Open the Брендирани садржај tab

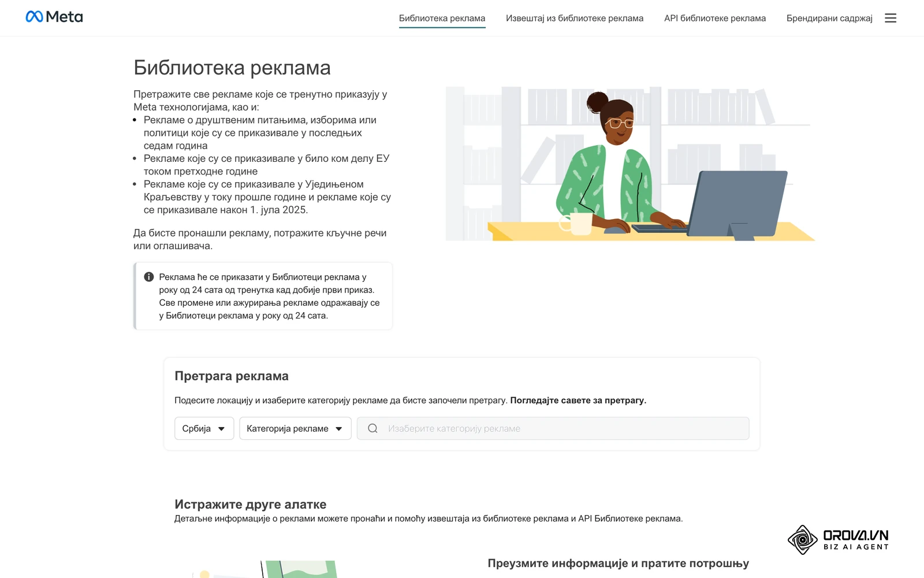pos(829,18)
